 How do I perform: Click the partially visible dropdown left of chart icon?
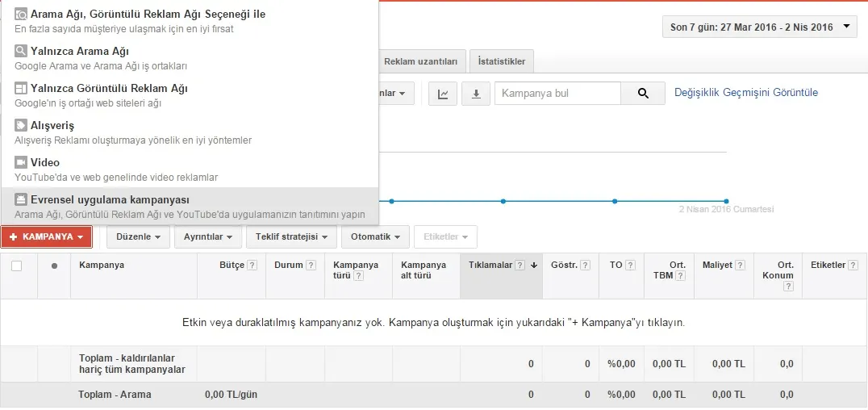(396, 94)
